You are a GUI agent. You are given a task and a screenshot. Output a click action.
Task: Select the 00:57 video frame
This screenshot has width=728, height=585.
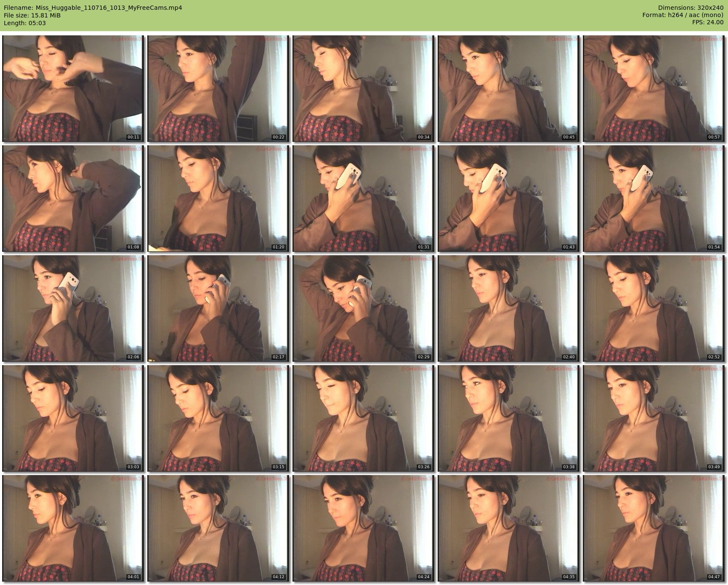[653, 89]
